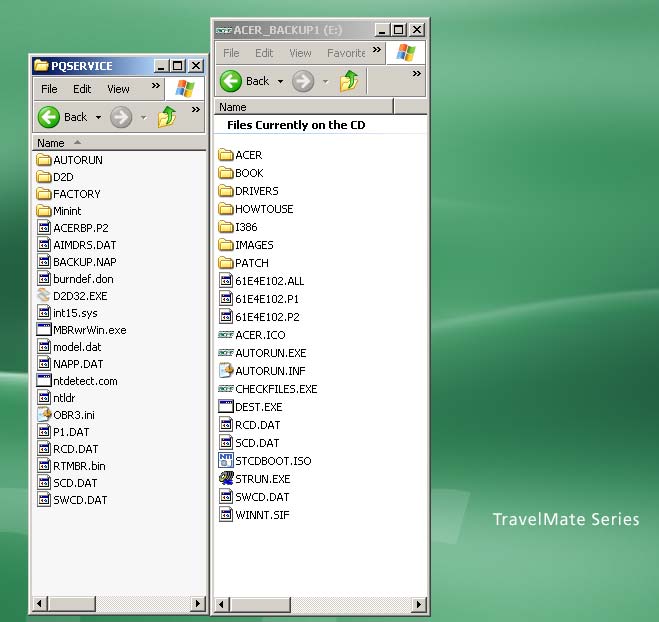Expand hidden toolbar buttons chevron in PQSERVICE
This screenshot has height=622, width=659.
[196, 110]
